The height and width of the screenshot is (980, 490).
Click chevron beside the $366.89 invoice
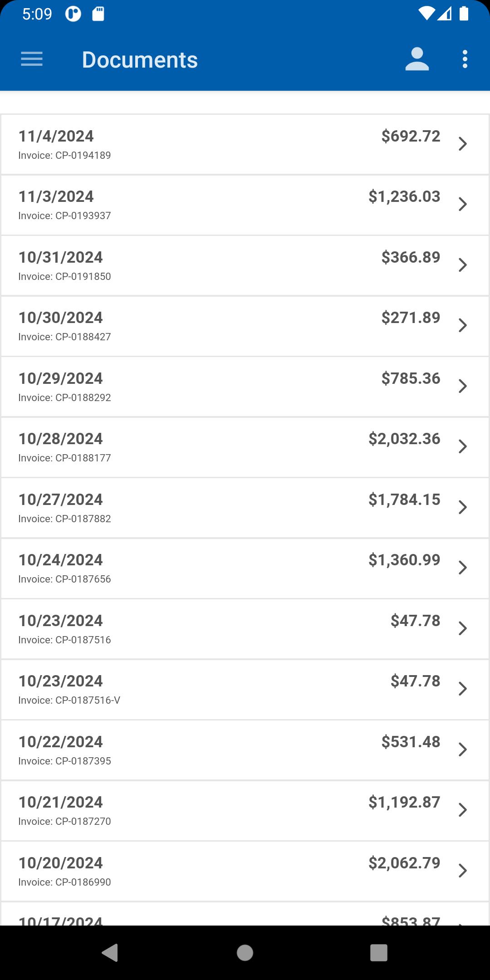tap(463, 265)
